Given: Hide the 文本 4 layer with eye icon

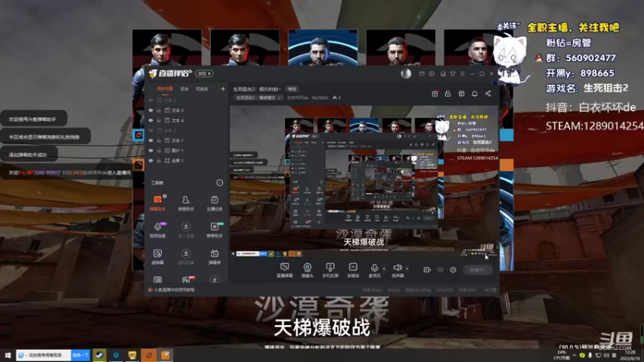Looking at the screenshot, I should [151, 120].
